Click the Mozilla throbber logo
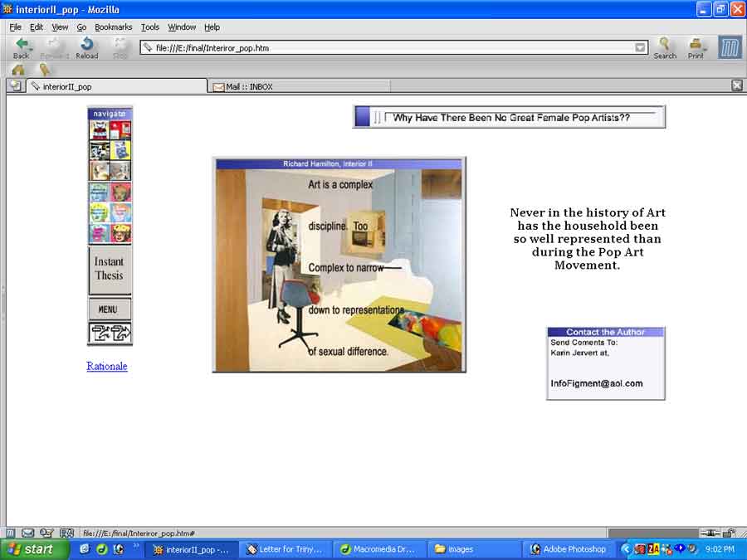 729,47
